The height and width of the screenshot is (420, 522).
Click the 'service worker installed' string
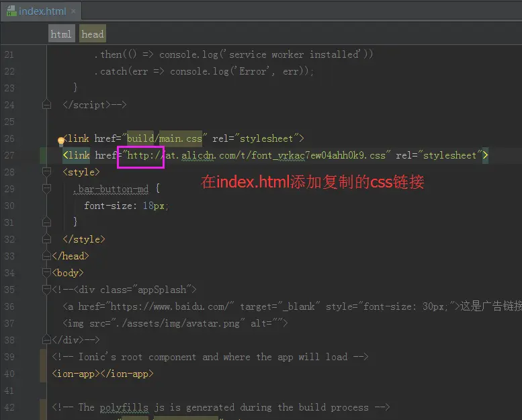pos(294,54)
